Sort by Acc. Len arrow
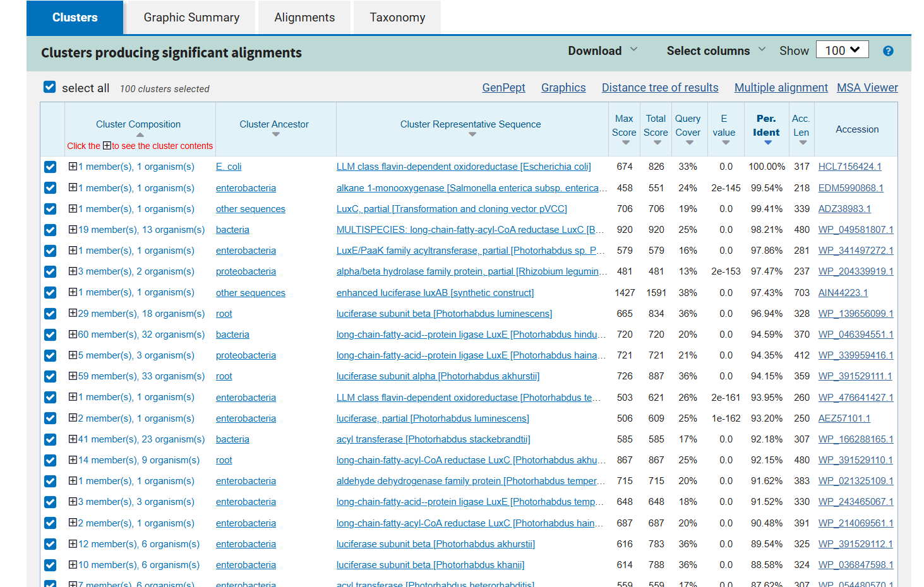 pos(802,143)
